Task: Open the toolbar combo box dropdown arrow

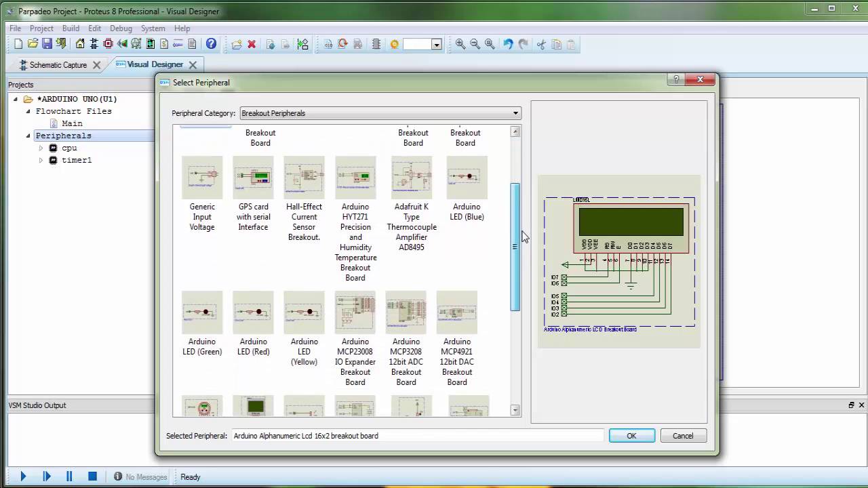Action: [x=437, y=45]
